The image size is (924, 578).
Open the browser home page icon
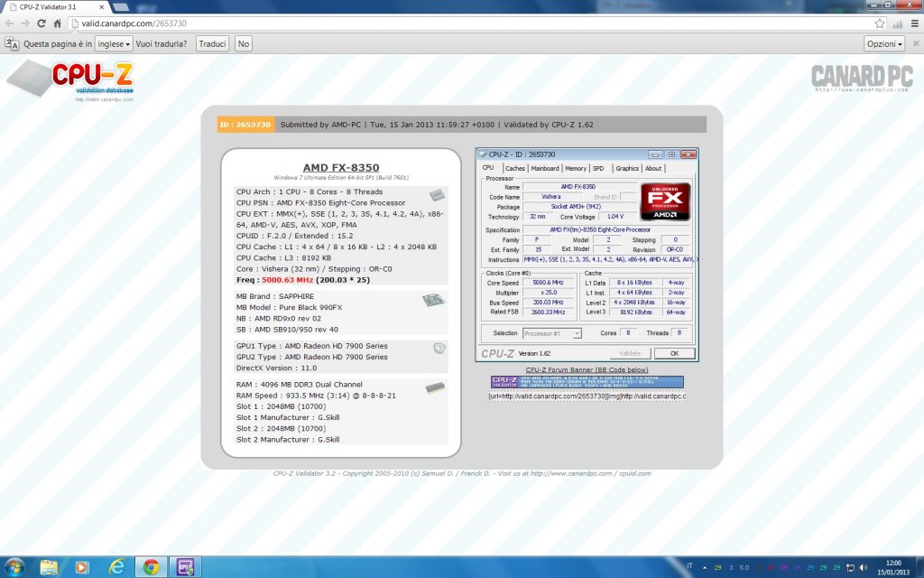[x=57, y=23]
